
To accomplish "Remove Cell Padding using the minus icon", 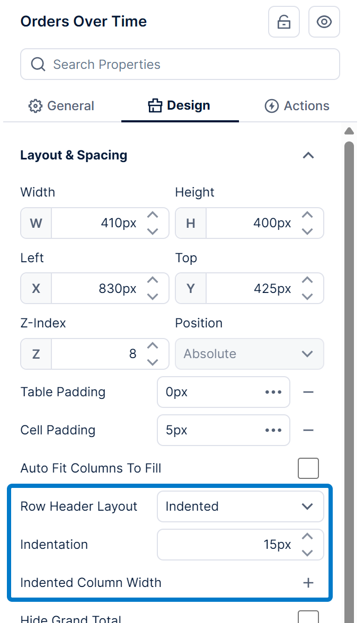I will (308, 430).
